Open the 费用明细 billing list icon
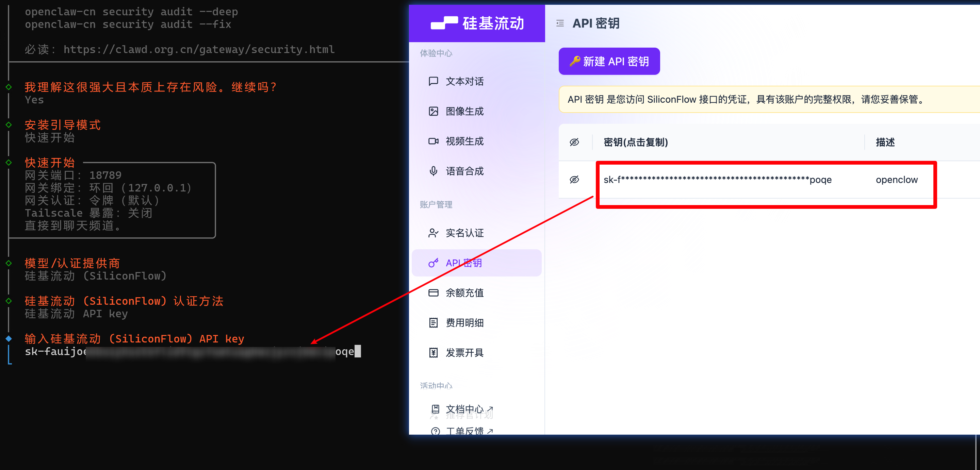Screen dimensions: 980x470 point(433,323)
